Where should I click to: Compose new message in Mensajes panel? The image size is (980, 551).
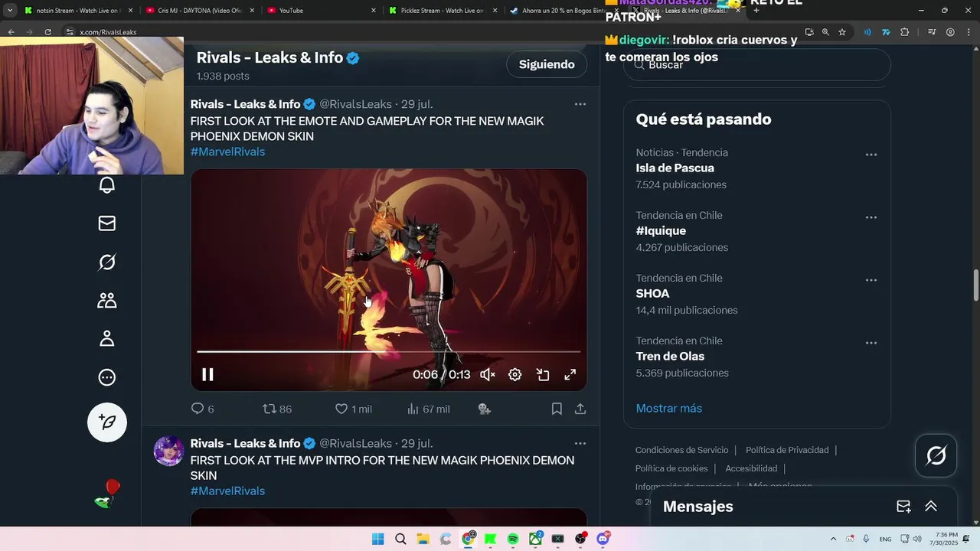coord(903,507)
